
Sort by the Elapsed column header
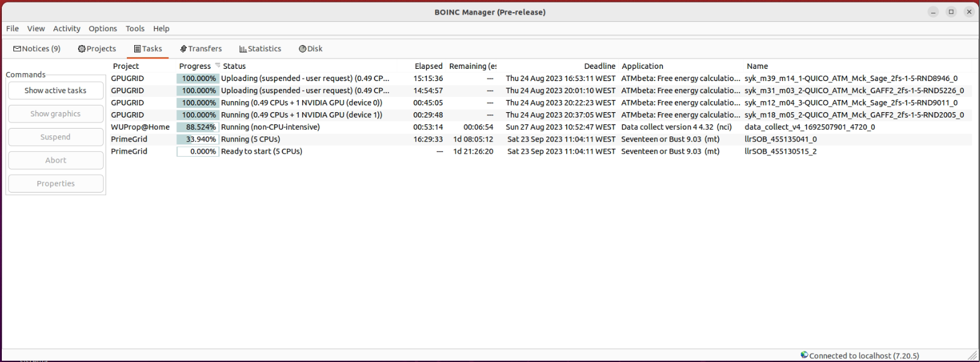(x=428, y=66)
